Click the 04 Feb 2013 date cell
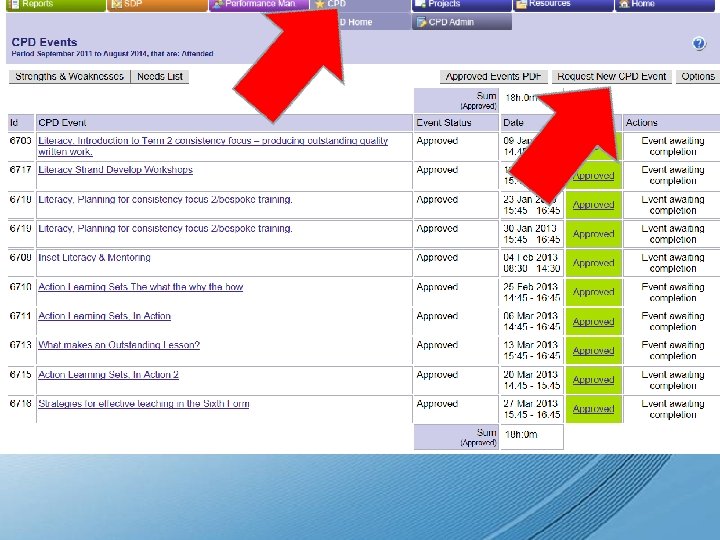 pos(532,263)
